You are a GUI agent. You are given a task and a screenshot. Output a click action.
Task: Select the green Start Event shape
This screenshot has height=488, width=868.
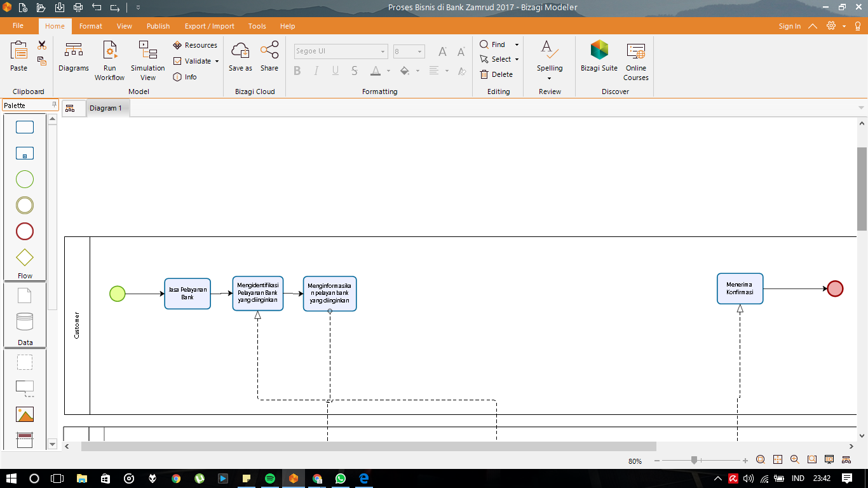pyautogui.click(x=24, y=179)
